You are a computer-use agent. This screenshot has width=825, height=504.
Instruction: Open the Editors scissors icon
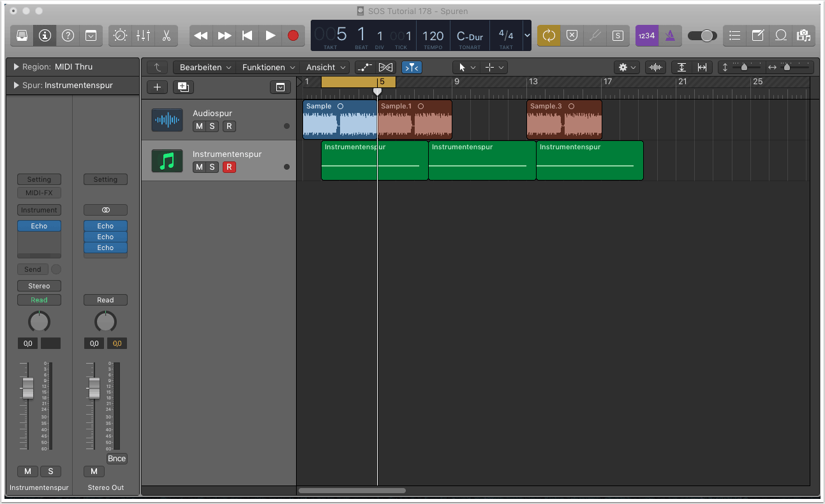pos(166,36)
